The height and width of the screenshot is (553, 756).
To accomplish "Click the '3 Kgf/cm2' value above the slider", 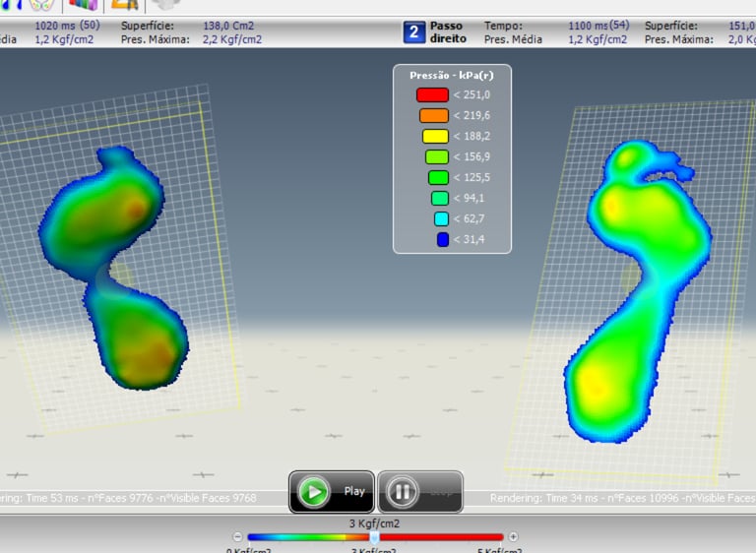I will tap(374, 523).
